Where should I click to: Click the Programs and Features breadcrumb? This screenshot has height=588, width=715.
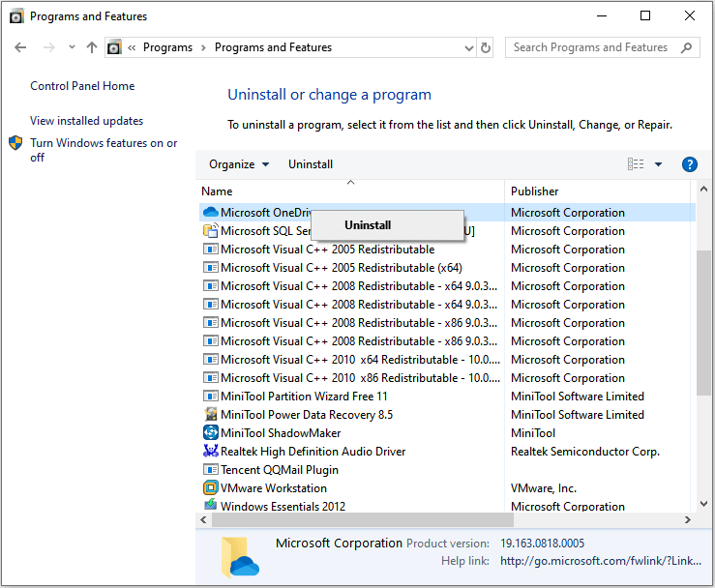coord(273,47)
